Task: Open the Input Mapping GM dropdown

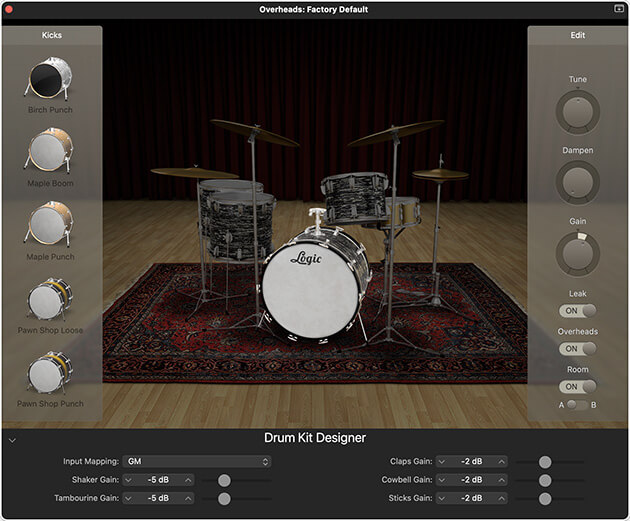Action: point(196,461)
